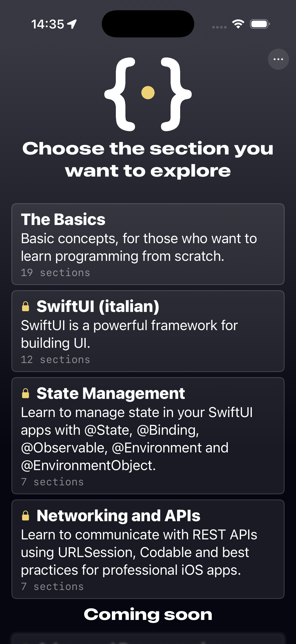Viewport: 296px width, 644px height.
Task: Expand The Basics section card
Action: 148,244
